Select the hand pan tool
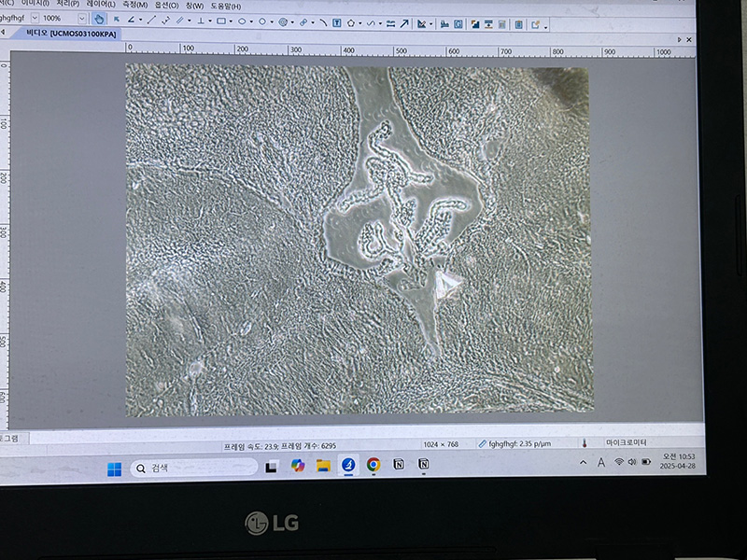This screenshot has height=560, width=747. (99, 19)
